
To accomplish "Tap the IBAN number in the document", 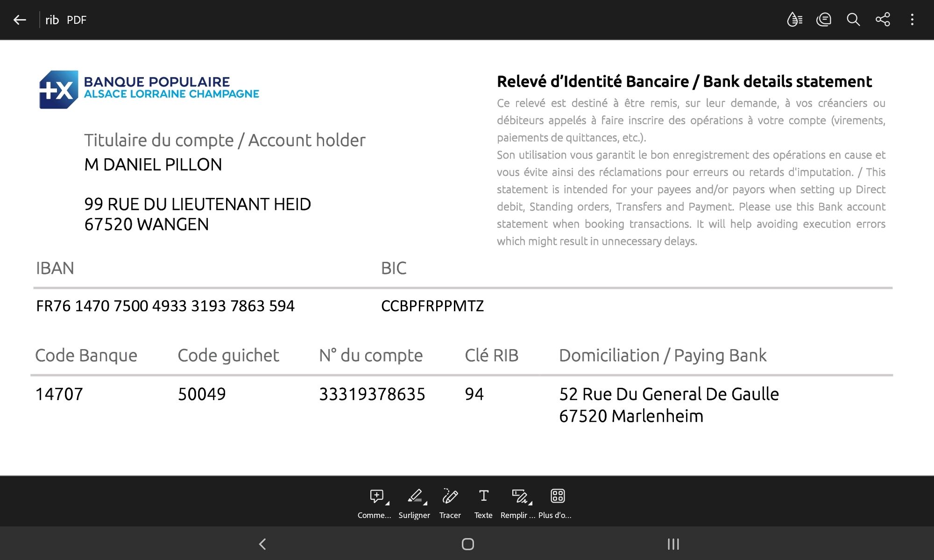I will pyautogui.click(x=165, y=306).
